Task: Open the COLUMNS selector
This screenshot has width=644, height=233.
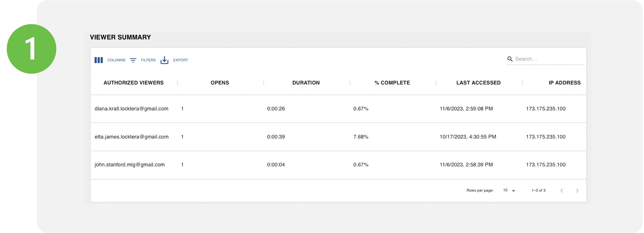Action: (116, 60)
